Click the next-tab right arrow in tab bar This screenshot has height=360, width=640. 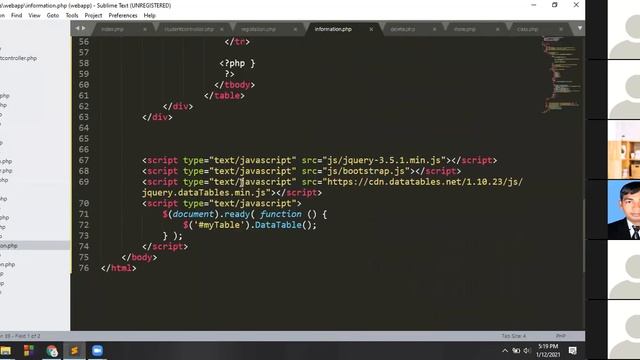[x=84, y=28]
